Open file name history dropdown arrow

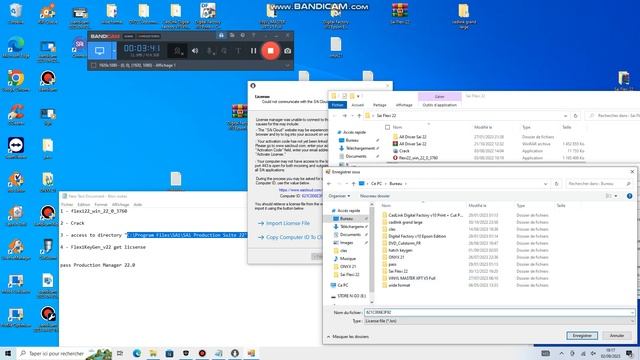pos(632,313)
